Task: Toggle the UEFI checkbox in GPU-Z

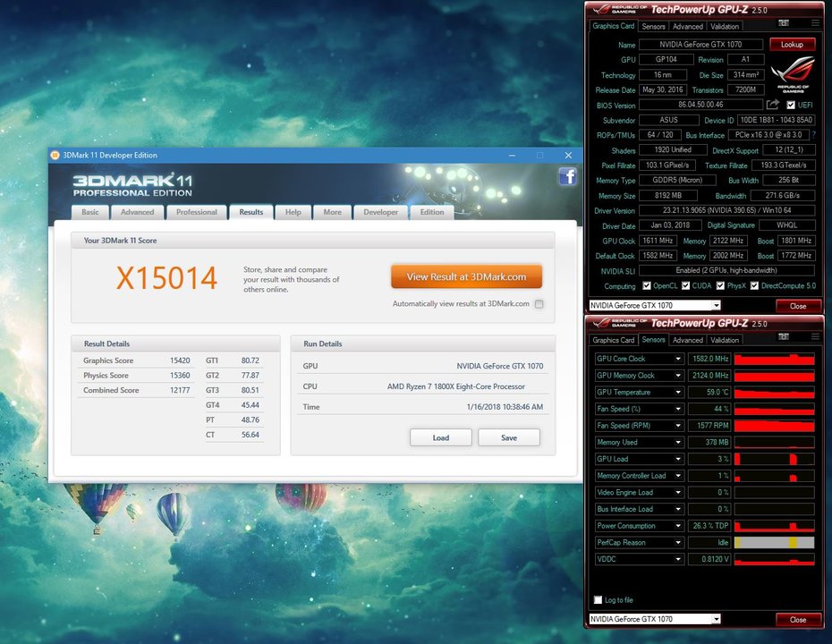Action: (791, 105)
